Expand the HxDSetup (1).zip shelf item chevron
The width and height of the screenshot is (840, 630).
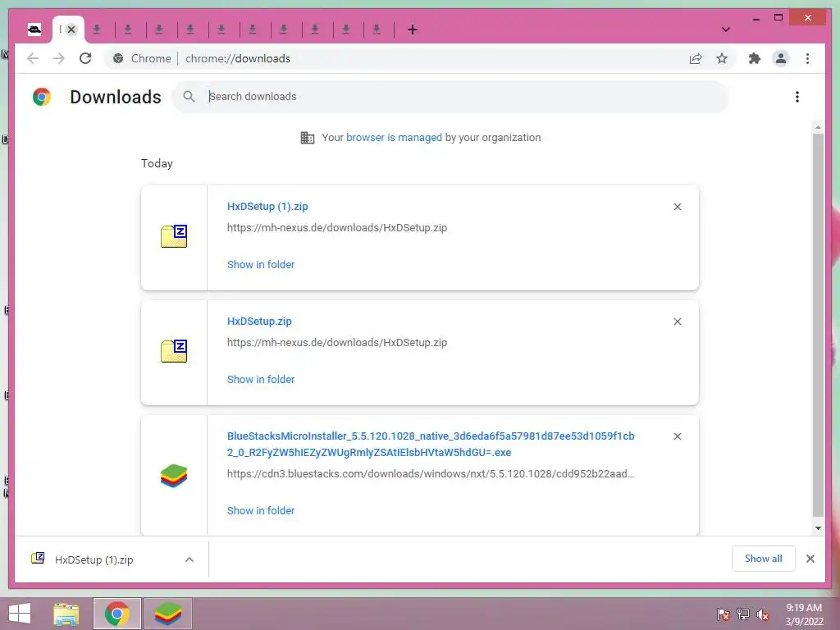189,559
